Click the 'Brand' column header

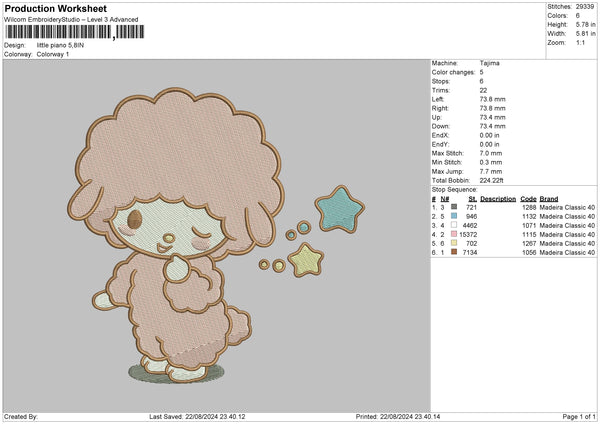[549, 199]
